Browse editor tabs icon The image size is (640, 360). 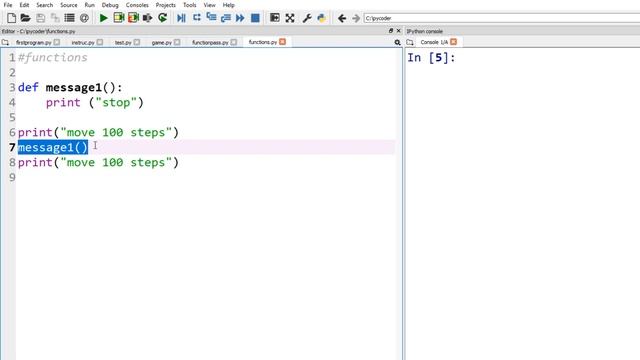point(5,42)
